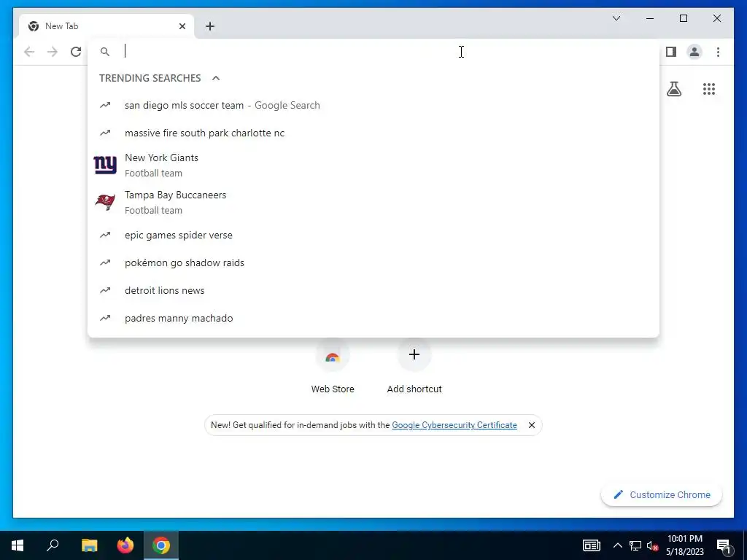Screen dimensions: 747x560
Task: Open Google Cybersecurity Certificate link
Action: [454, 425]
